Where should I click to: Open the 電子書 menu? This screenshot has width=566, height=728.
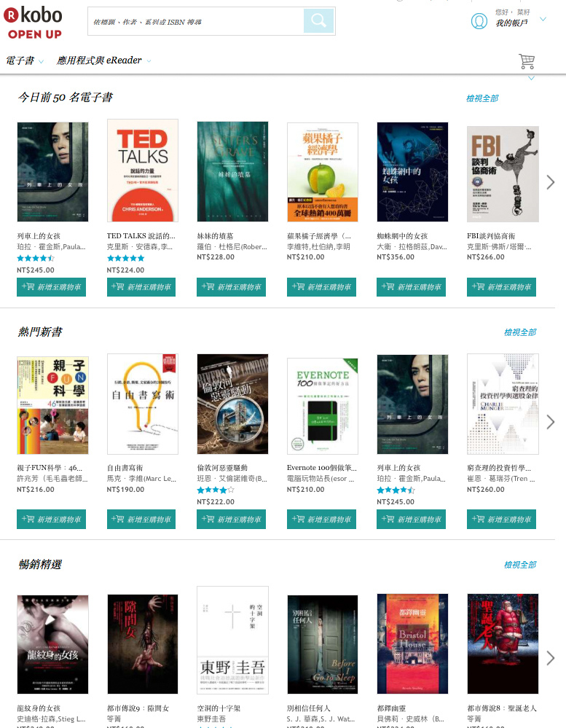[x=24, y=60]
